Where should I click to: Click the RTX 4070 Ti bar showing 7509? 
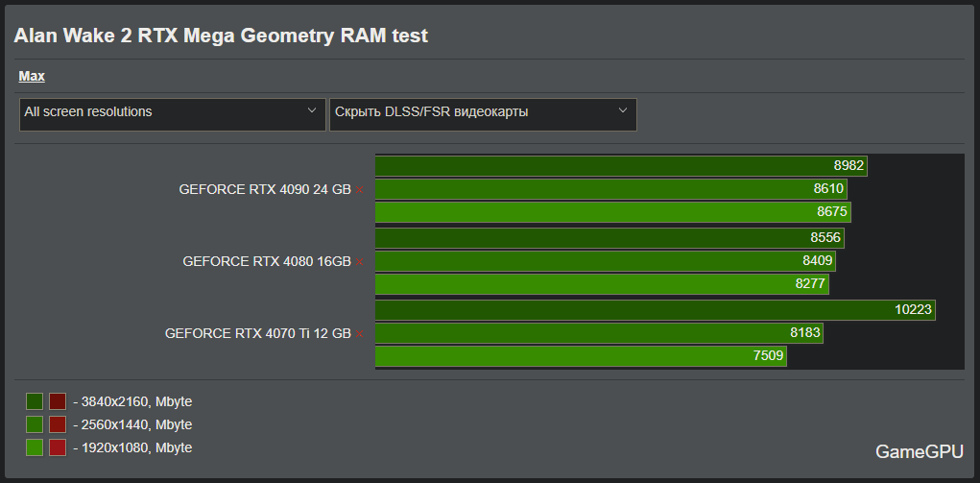click(x=580, y=356)
